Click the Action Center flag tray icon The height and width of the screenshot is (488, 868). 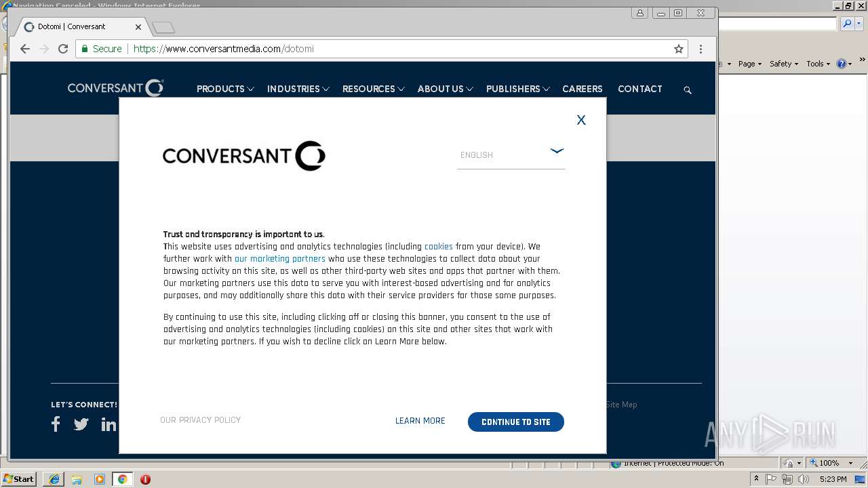tap(771, 479)
